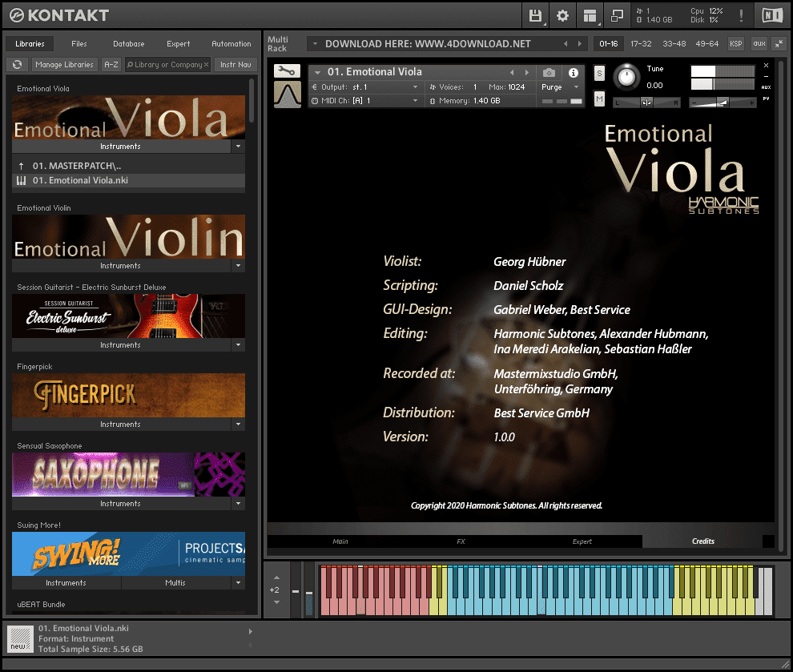Screen dimensions: 793x672
Task: Open the workspace layout panel icon
Action: tap(590, 16)
